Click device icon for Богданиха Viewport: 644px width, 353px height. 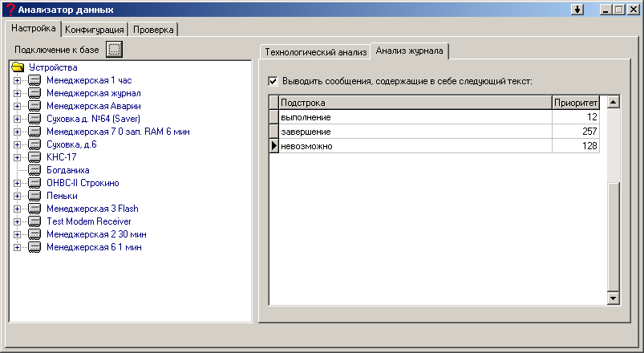(34, 170)
